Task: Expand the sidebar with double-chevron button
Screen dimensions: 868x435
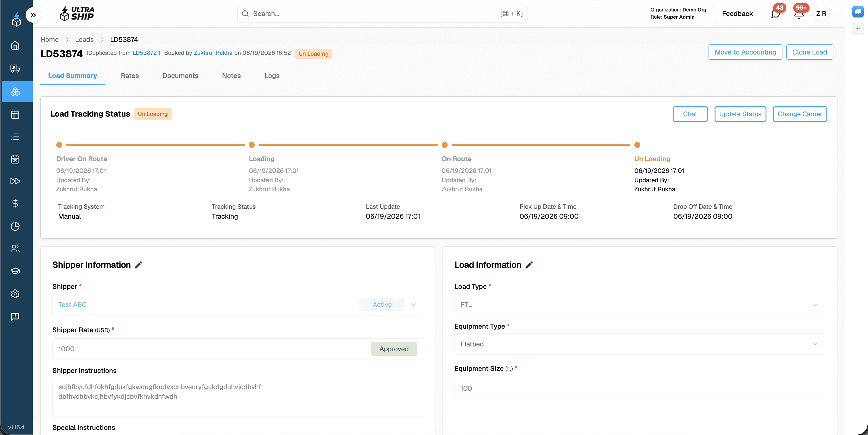Action: pos(33,15)
